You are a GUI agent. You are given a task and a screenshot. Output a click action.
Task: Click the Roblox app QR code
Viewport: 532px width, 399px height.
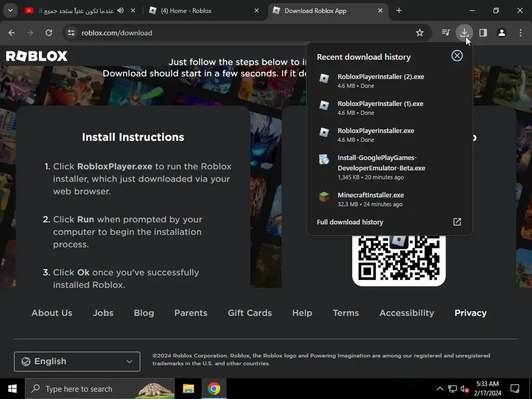click(398, 260)
